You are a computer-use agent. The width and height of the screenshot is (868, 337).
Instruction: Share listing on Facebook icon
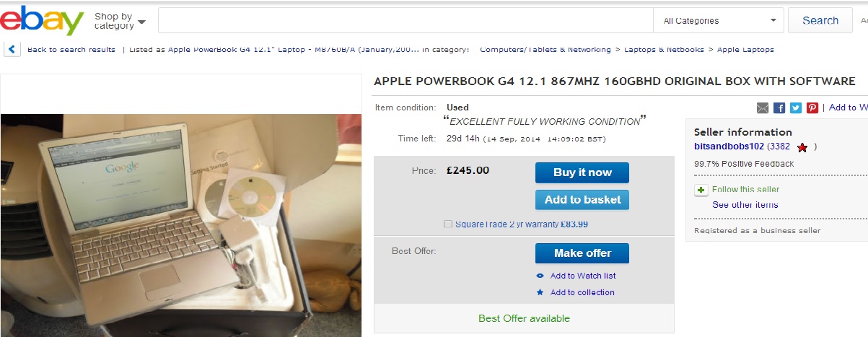(779, 108)
